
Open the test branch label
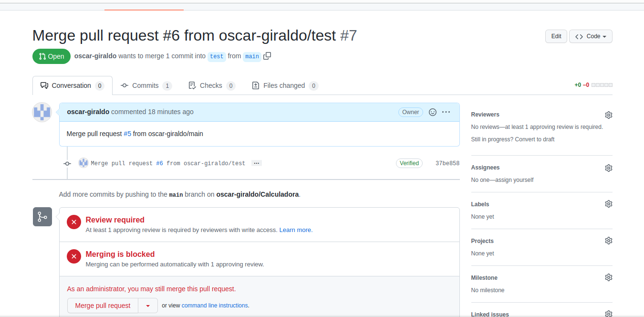[217, 56]
